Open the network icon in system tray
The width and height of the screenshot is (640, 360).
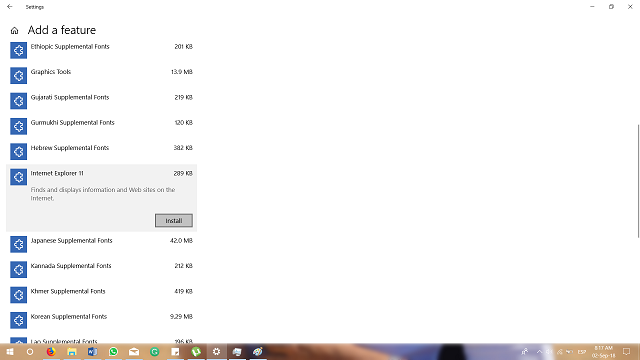coord(560,352)
